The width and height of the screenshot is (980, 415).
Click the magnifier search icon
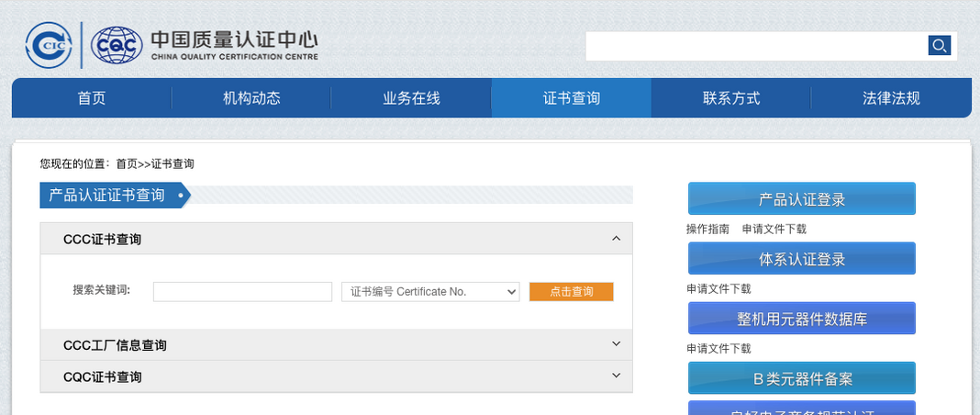[x=939, y=46]
